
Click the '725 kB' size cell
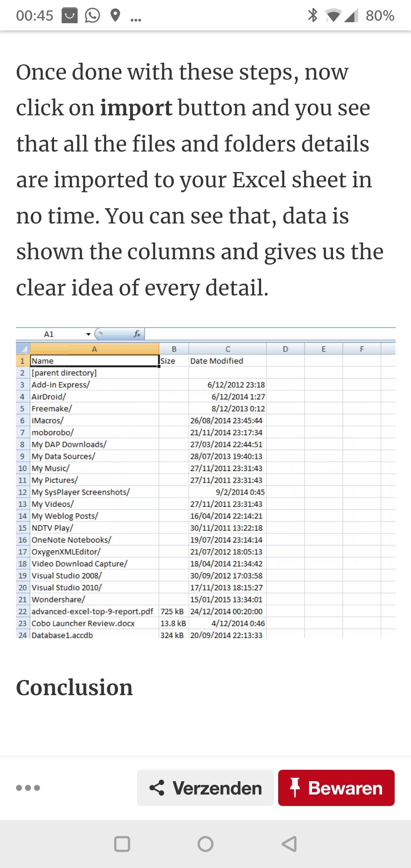[174, 611]
